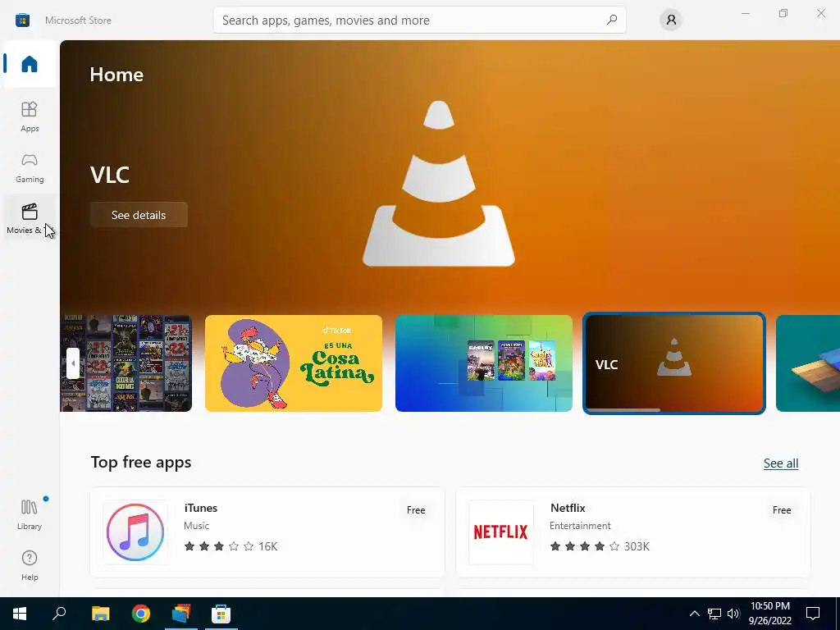Select the Roblox games banner thumbnail
Screen dimensions: 840x630
click(x=484, y=363)
